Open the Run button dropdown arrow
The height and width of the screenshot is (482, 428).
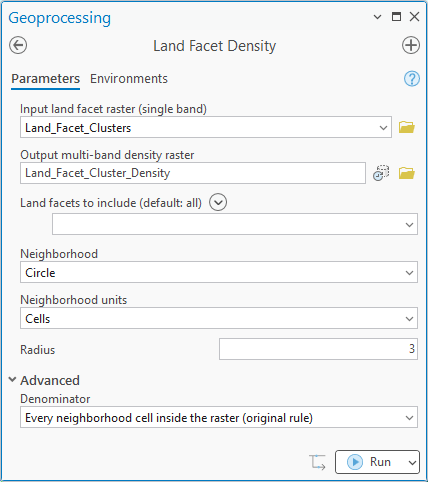point(412,462)
